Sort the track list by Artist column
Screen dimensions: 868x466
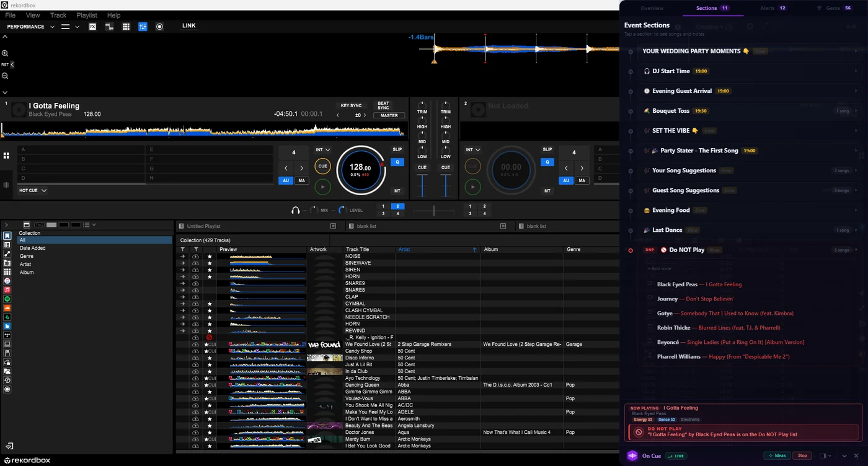[437, 249]
